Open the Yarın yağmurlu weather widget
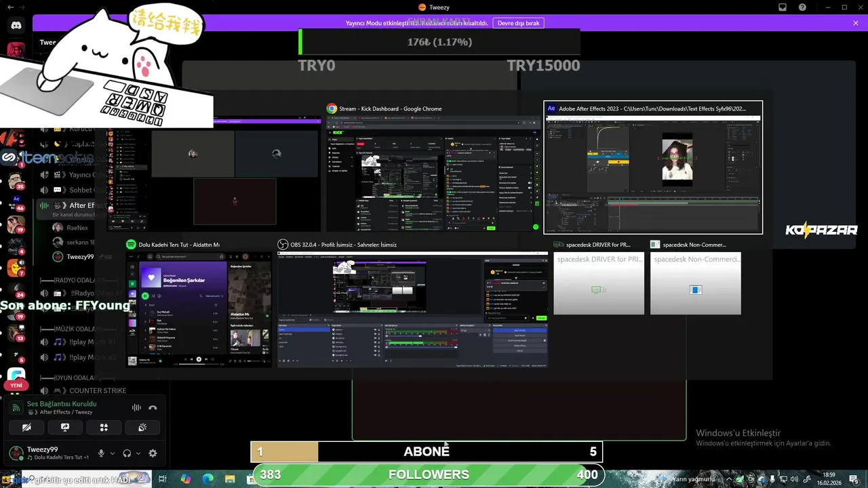868x488 pixels. point(687,479)
